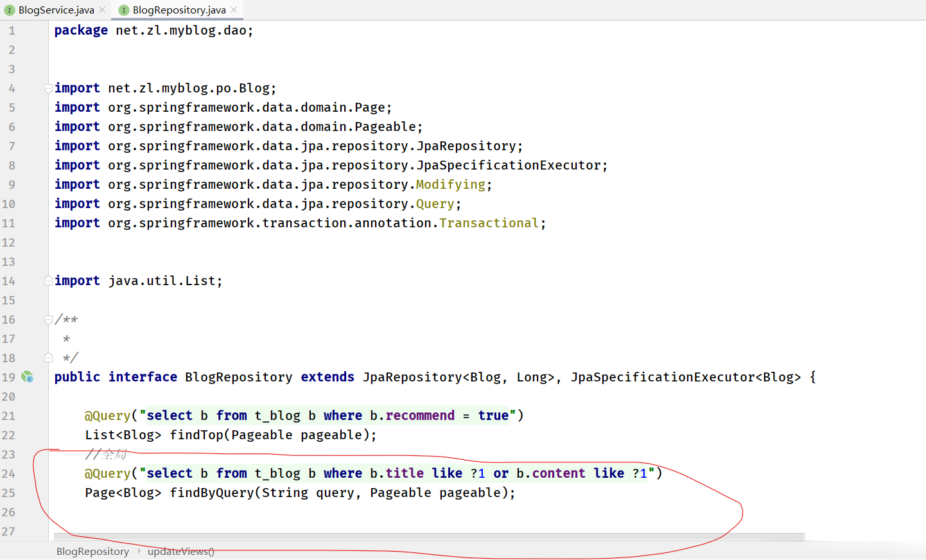Click the interface file icon on BlogRepository.java tab
The width and height of the screenshot is (926, 560).
pos(124,10)
